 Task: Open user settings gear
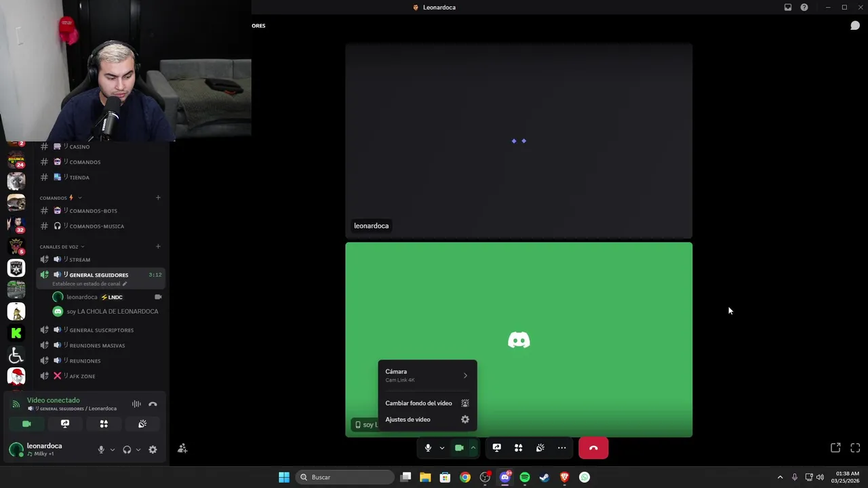coord(153,449)
